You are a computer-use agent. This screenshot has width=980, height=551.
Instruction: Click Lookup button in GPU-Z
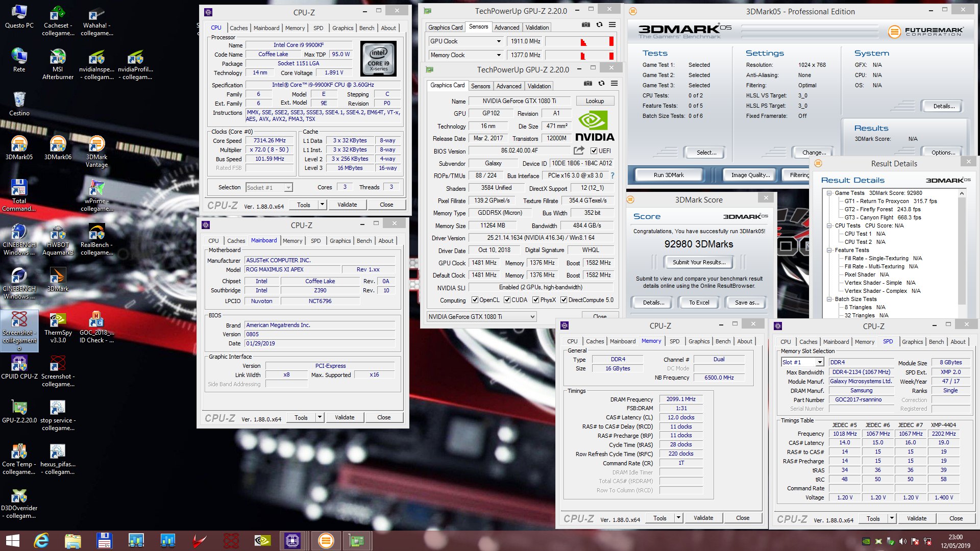pyautogui.click(x=595, y=101)
